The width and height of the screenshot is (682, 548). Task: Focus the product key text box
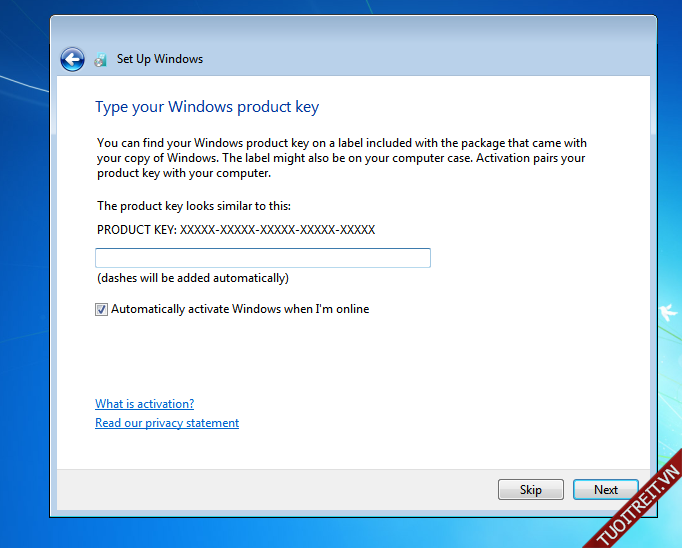pos(262,258)
